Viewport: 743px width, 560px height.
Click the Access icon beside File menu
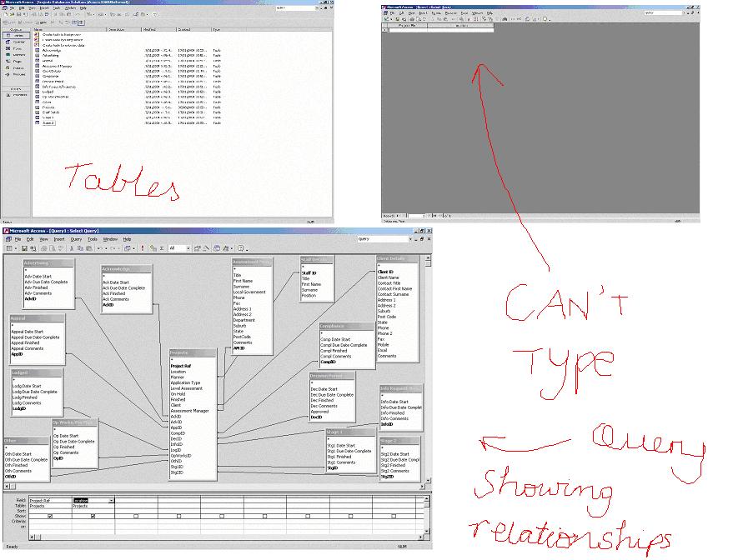8,239
